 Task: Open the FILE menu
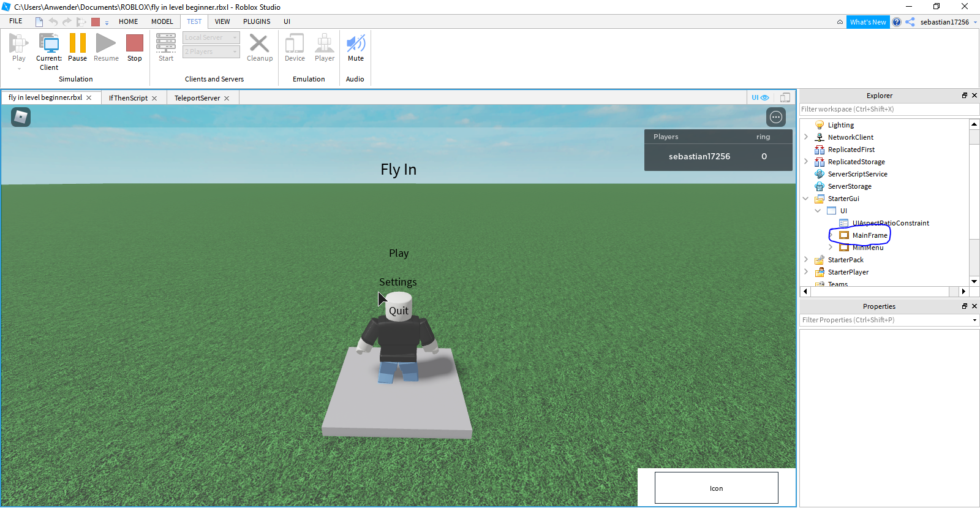point(16,21)
